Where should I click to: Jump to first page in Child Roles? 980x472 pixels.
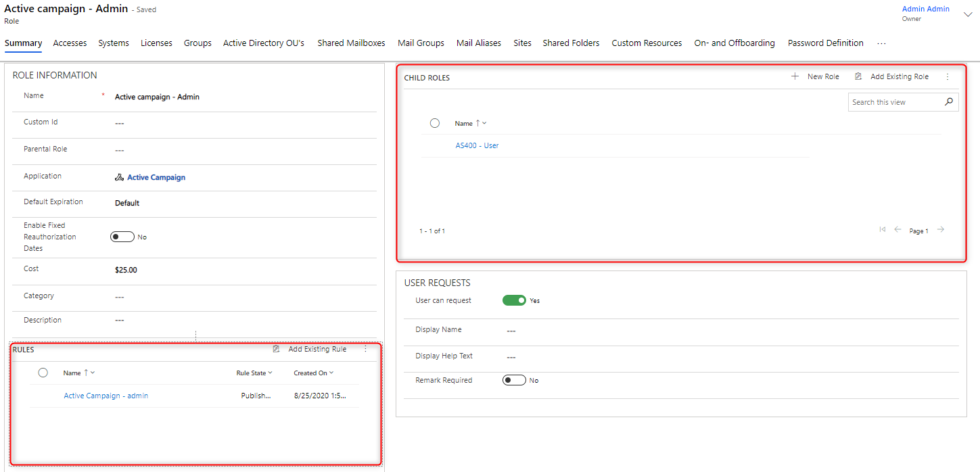click(x=882, y=230)
